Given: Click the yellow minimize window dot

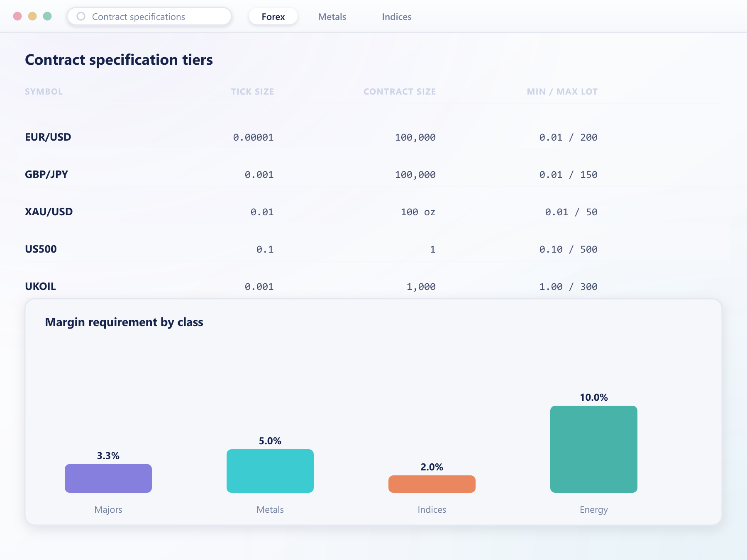Looking at the screenshot, I should coord(32,16).
